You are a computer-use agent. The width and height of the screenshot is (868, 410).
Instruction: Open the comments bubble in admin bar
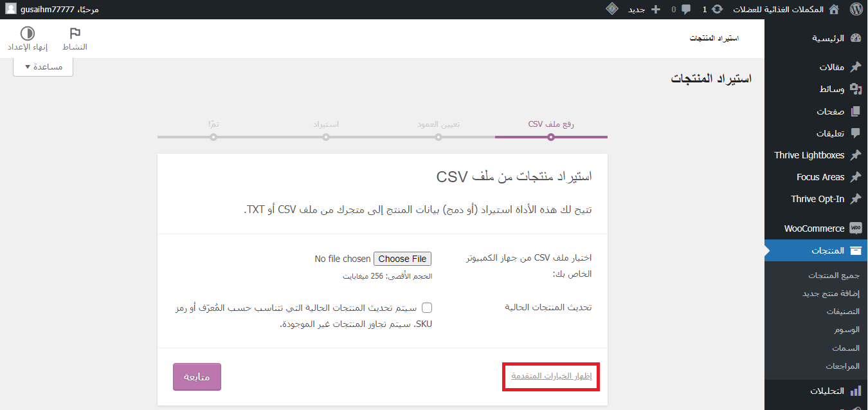pyautogui.click(x=686, y=10)
